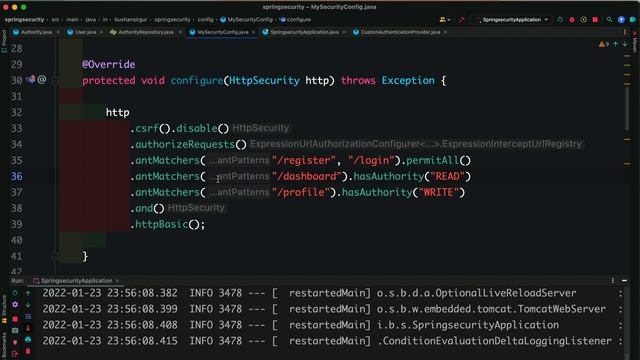Open editor tabs more options menu
The height and width of the screenshot is (360, 640).
tap(624, 32)
